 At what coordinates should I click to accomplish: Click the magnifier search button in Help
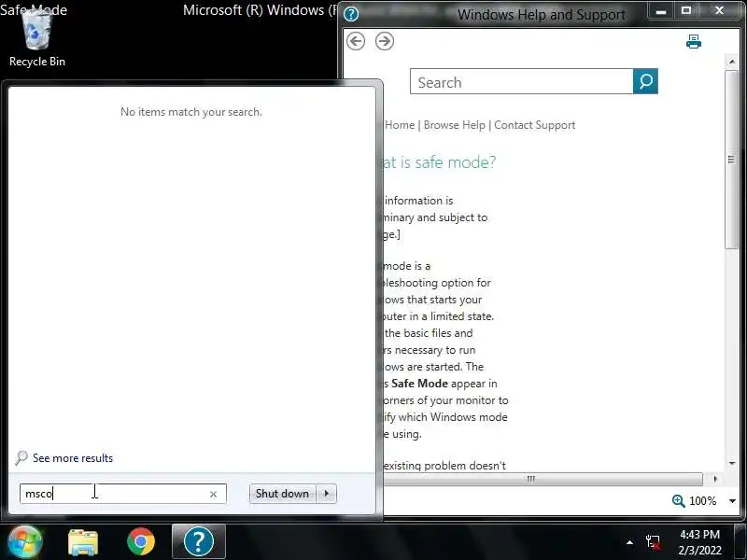[645, 81]
